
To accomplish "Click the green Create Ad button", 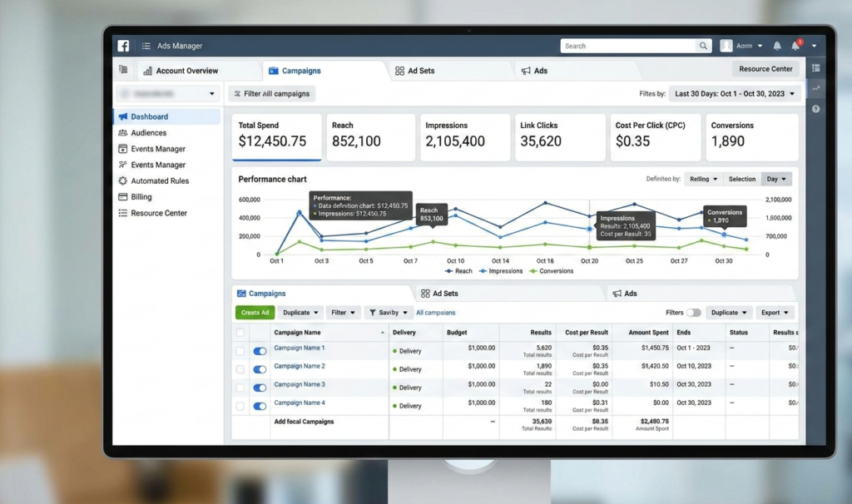I will click(x=254, y=312).
